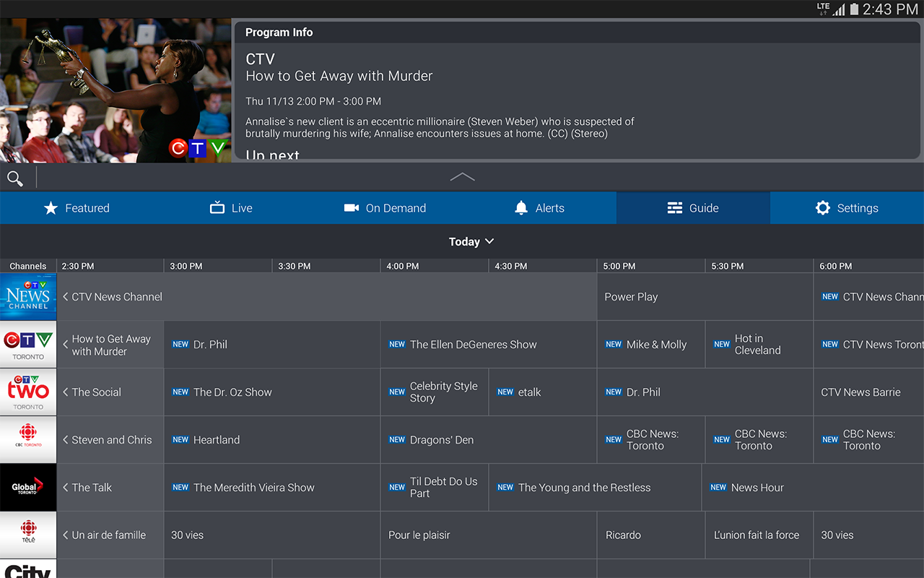The height and width of the screenshot is (578, 924).
Task: Click the Global Toronto channel logo
Action: coord(27,487)
